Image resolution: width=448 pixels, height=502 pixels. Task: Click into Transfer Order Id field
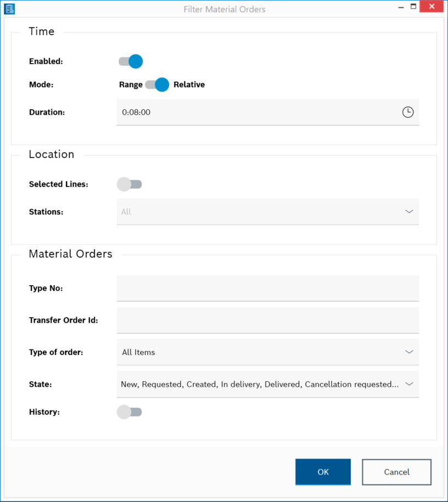tap(267, 320)
